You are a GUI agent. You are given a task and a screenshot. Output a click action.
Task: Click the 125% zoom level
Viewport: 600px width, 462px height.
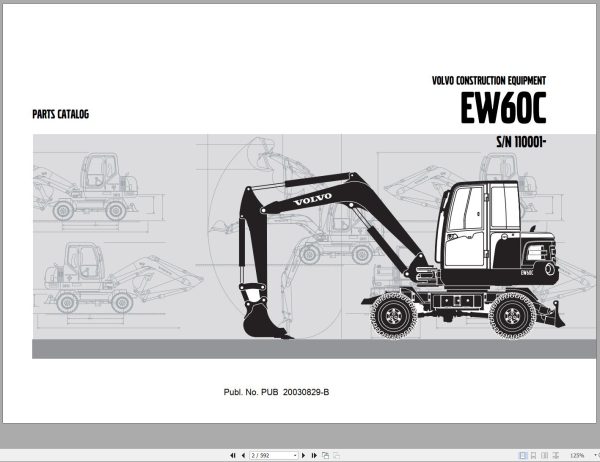click(577, 455)
